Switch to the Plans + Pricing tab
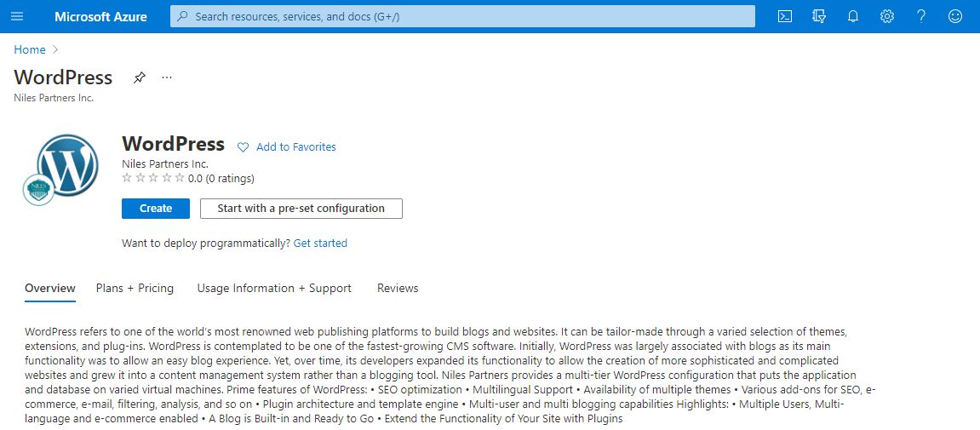The height and width of the screenshot is (430, 980). tap(135, 289)
